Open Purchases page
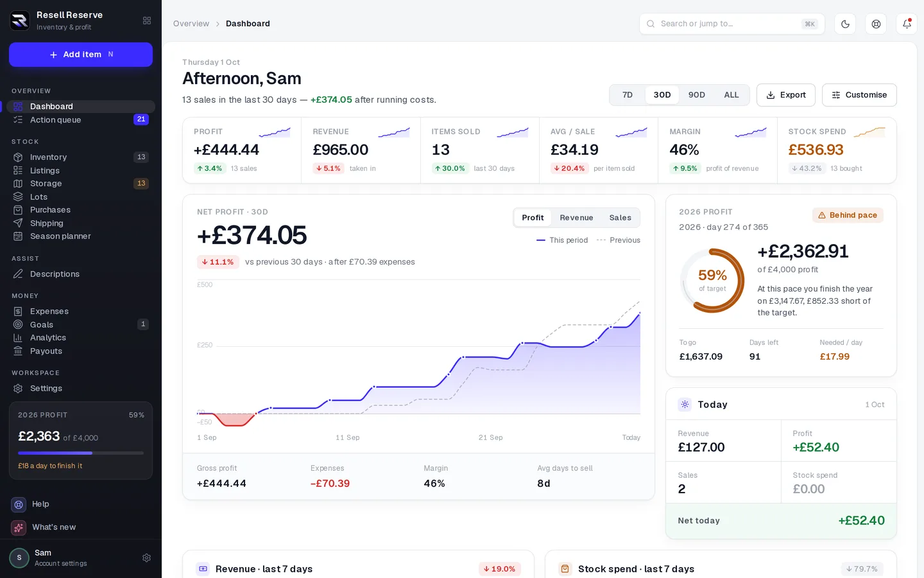The height and width of the screenshot is (578, 924). tap(81, 210)
